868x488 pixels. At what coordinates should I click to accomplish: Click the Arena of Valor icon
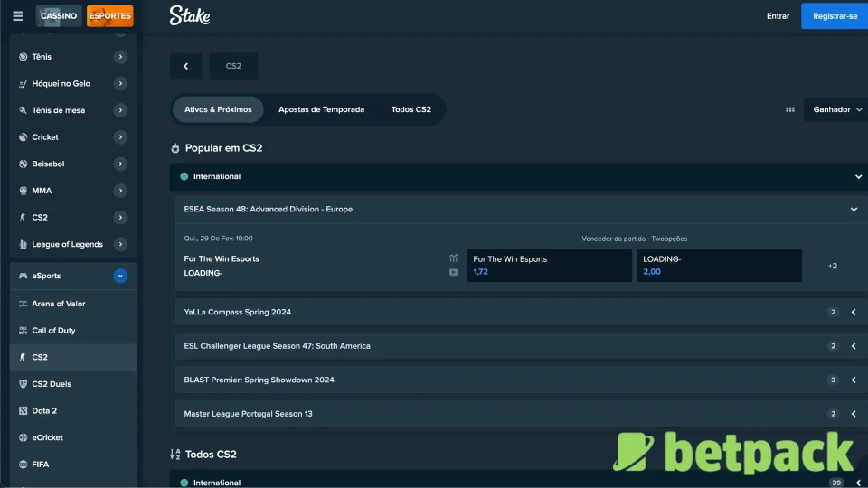[23, 304]
